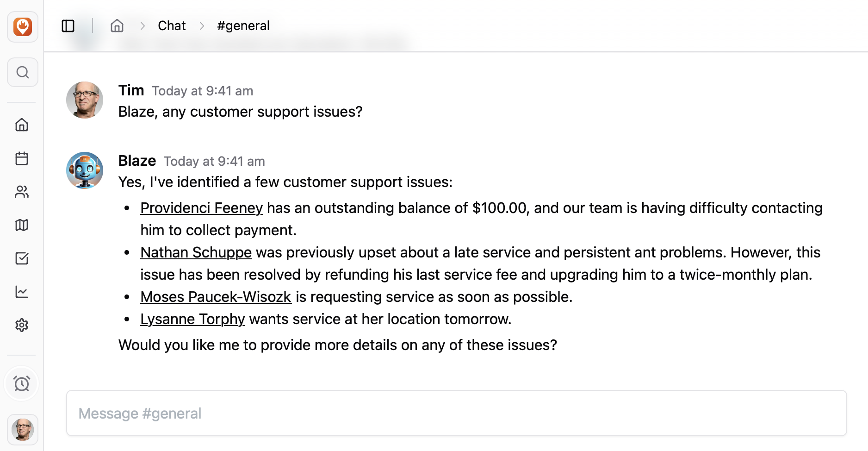
Task: Open the search icon in sidebar
Action: (x=22, y=72)
